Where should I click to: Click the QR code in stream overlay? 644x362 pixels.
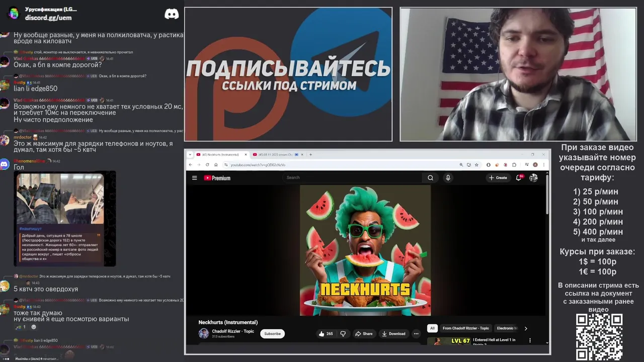coord(599,337)
